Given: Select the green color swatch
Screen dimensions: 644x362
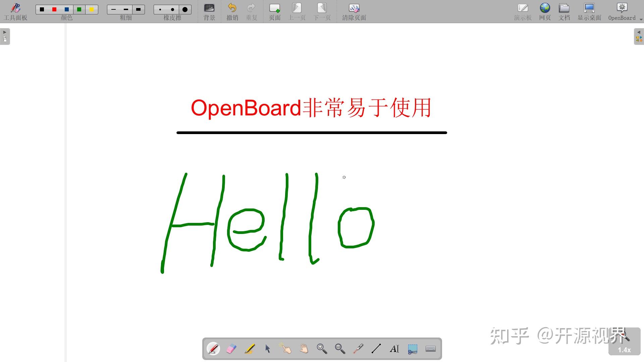Looking at the screenshot, I should pos(79,9).
